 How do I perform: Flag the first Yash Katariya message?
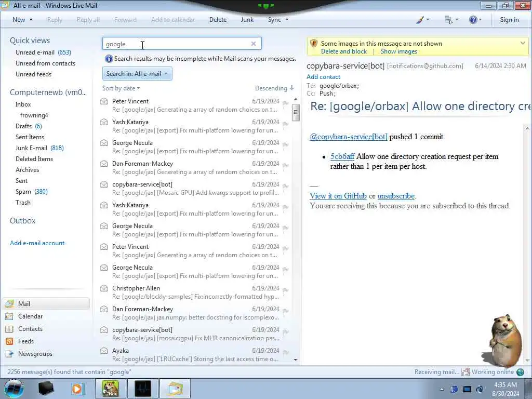285,124
